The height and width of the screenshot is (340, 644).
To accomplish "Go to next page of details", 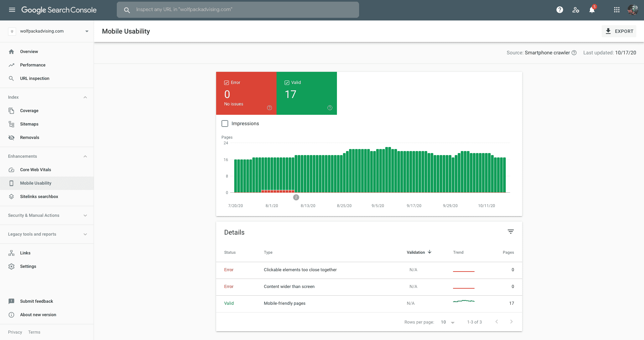I will tap(511, 322).
